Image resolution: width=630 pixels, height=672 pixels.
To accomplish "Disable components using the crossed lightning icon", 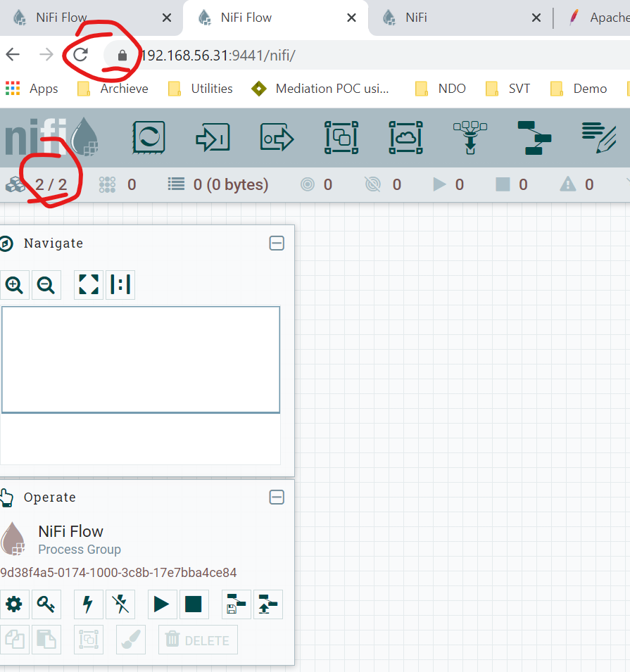I will pos(120,604).
